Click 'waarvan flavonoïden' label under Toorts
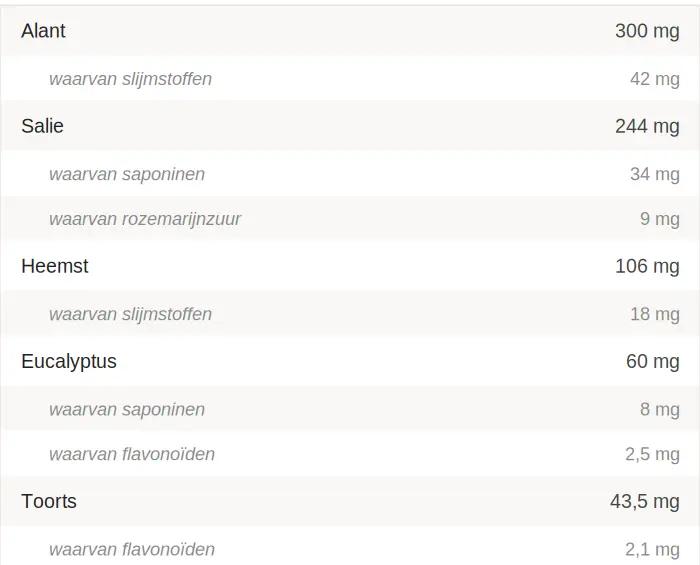 point(132,549)
